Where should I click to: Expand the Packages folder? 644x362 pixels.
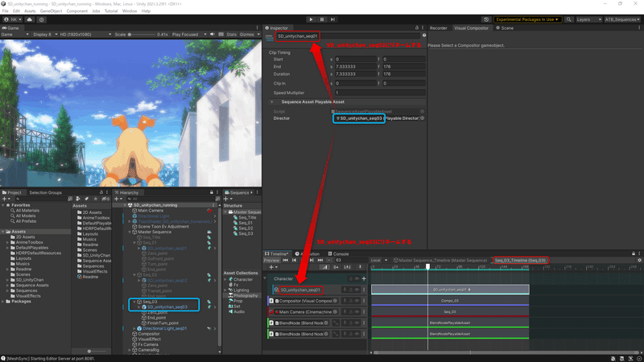point(3,301)
